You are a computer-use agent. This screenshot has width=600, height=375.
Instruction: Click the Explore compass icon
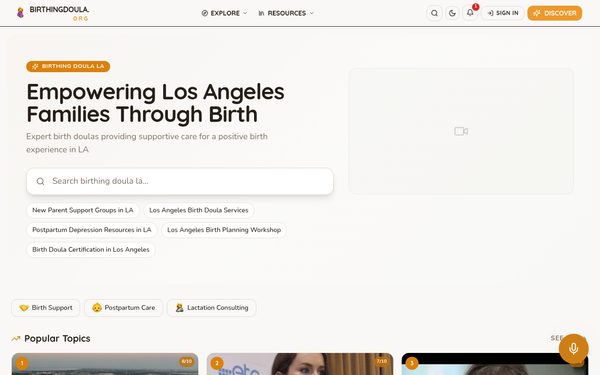[205, 13]
